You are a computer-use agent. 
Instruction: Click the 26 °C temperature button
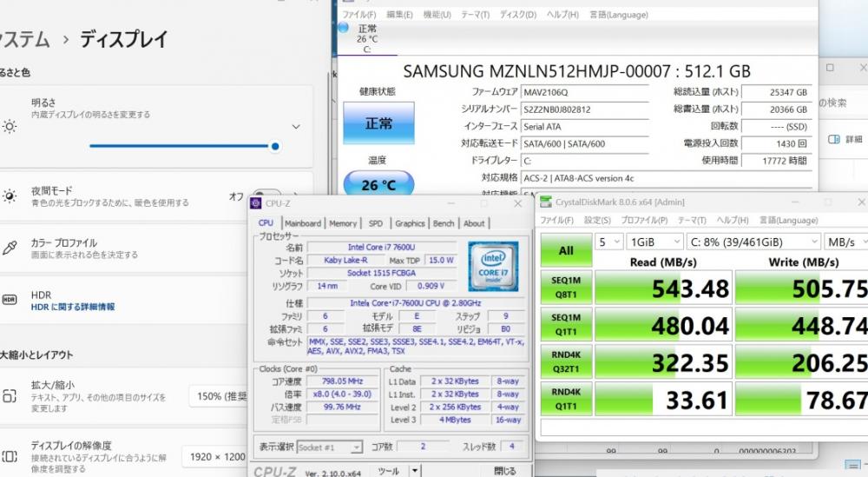click(378, 184)
